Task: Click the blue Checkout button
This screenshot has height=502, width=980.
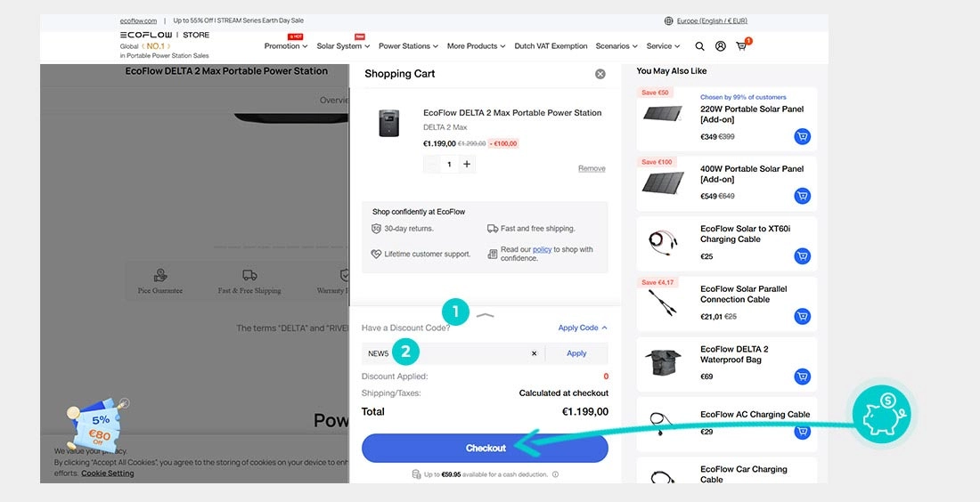Action: tap(485, 449)
